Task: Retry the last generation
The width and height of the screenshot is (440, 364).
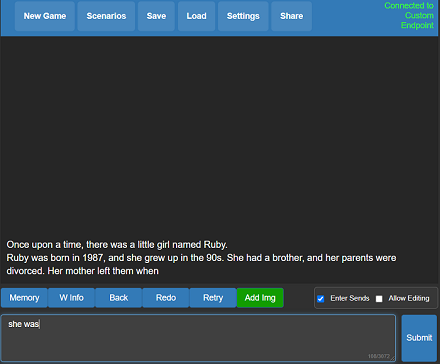Action: point(213,298)
